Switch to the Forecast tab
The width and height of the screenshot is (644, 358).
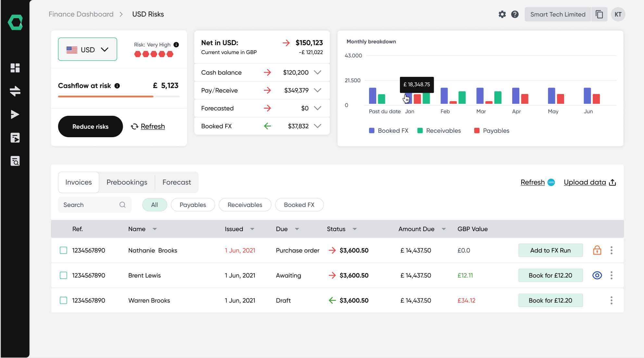(x=177, y=182)
